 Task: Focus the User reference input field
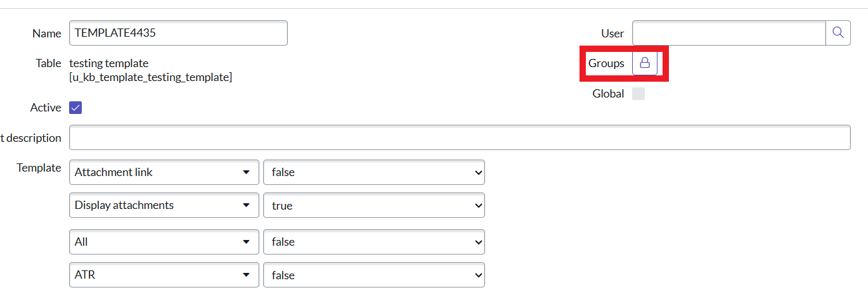[x=728, y=33]
